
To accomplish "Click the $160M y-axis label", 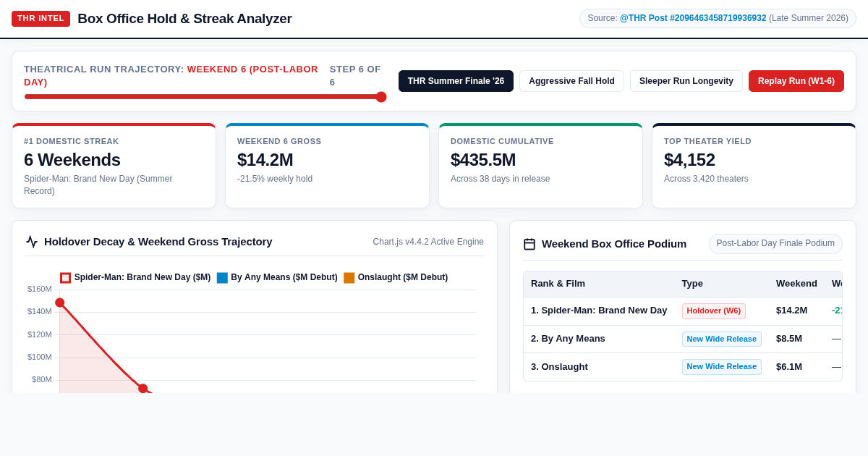I will click(40, 289).
